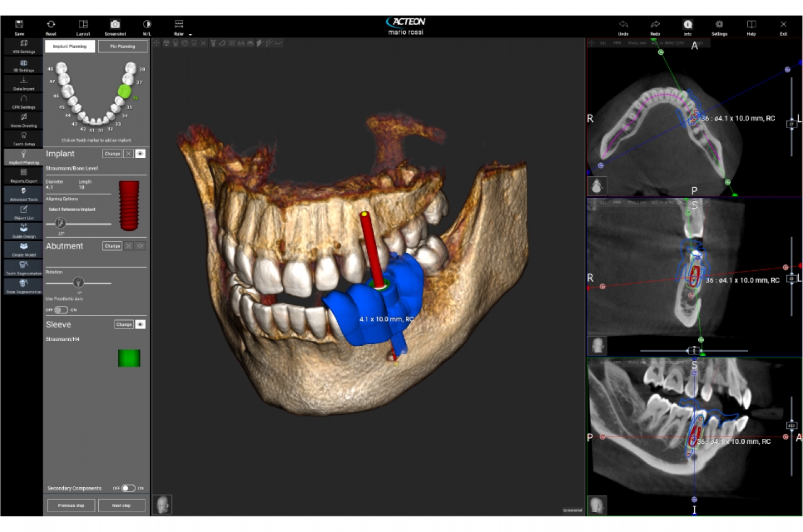Open Teeth Setup from the sidebar
Screen dimensions: 803x532
(23, 139)
